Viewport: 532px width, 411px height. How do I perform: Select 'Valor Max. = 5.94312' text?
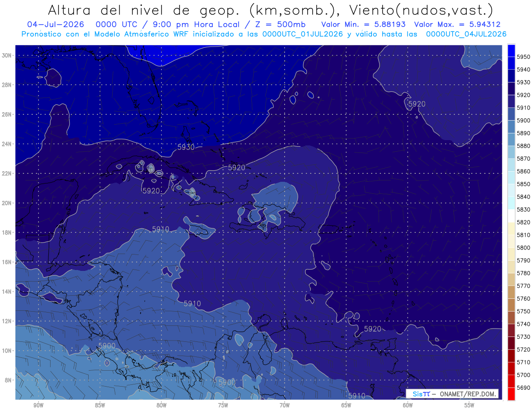457,24
